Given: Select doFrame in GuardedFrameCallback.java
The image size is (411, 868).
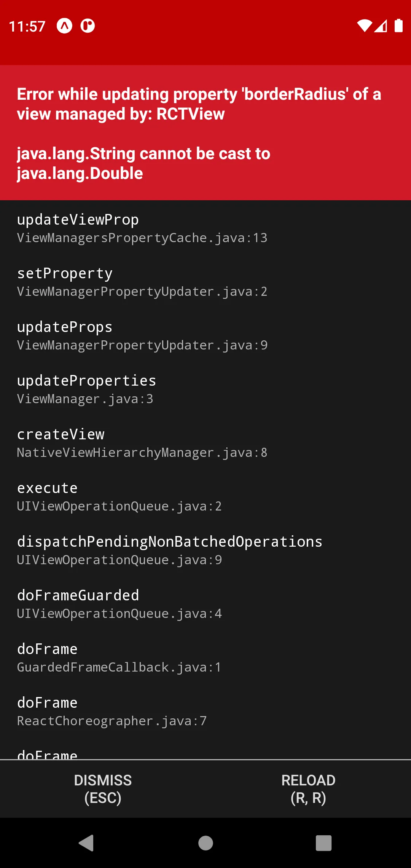Looking at the screenshot, I should (x=205, y=657).
